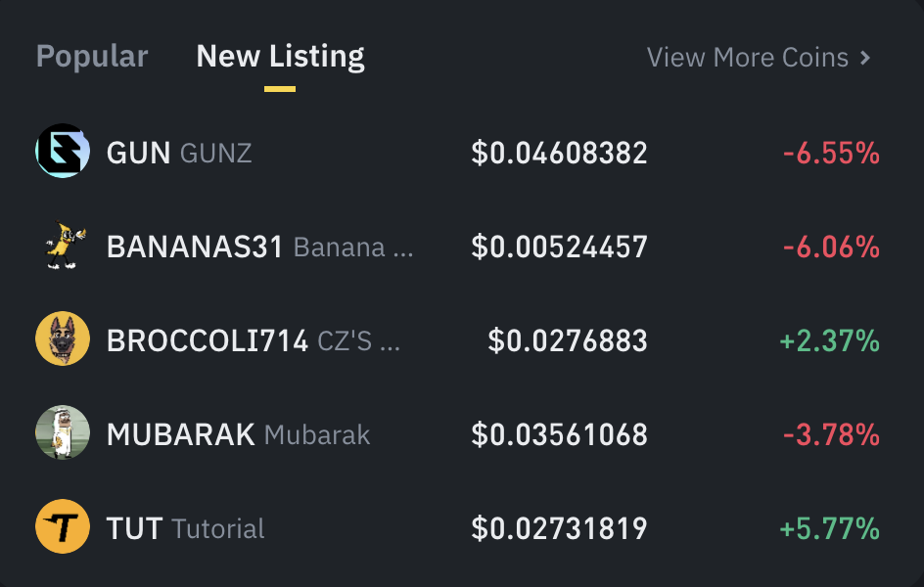The image size is (924, 587).
Task: Open the TUT Tutorial coin name
Action: pos(186,528)
